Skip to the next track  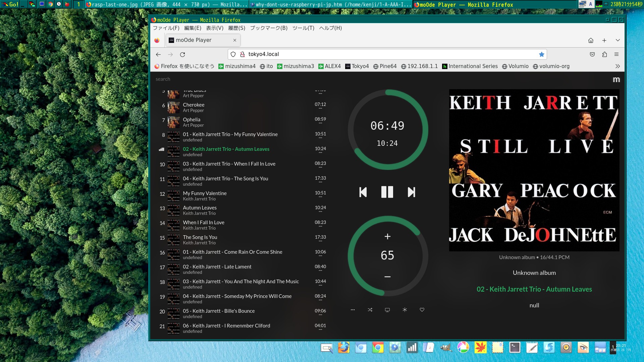pos(411,192)
